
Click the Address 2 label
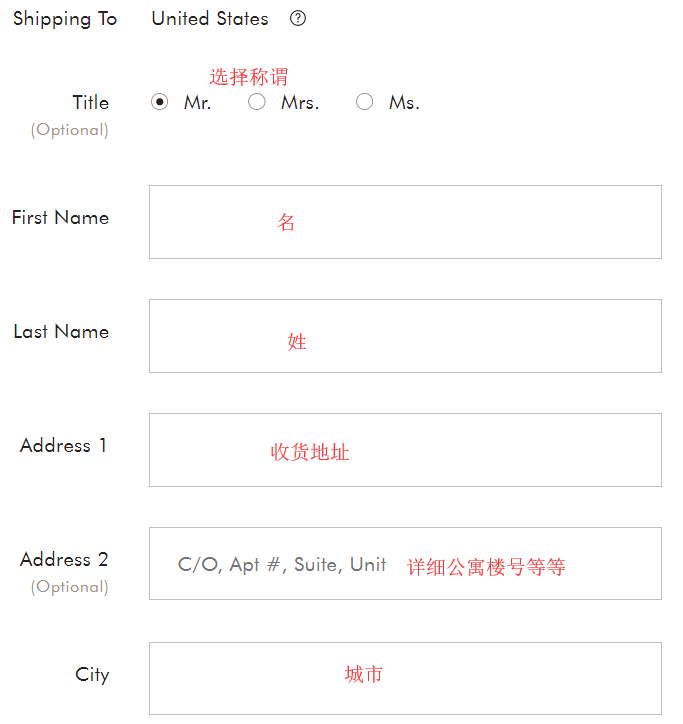64,560
